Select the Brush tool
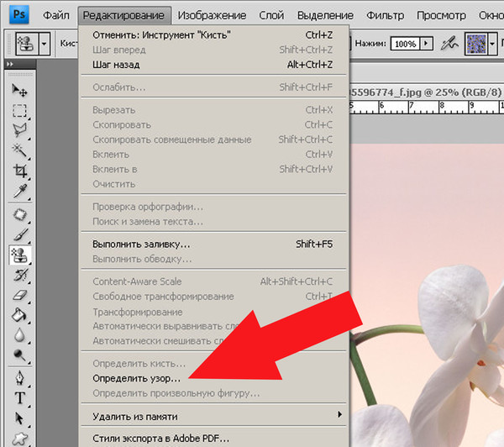The height and width of the screenshot is (447, 504). click(19, 234)
